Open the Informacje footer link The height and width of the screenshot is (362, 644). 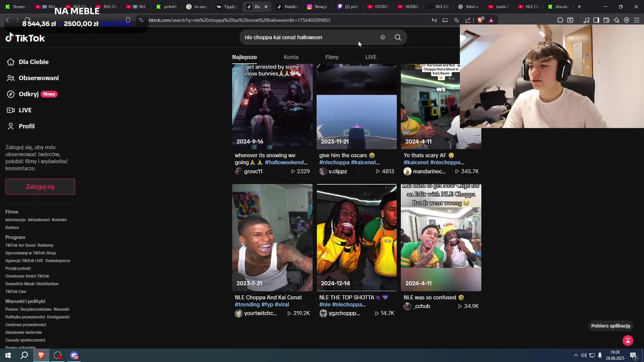click(x=15, y=220)
